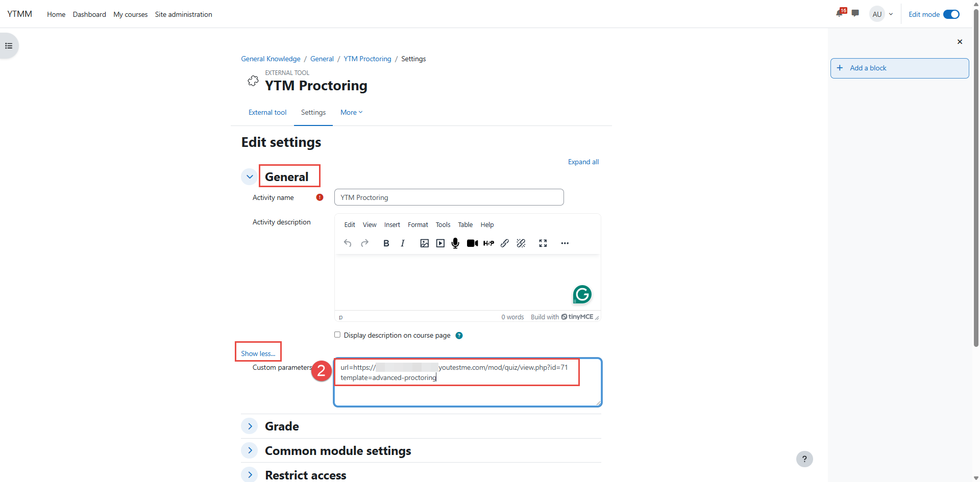Record video with the camera icon
This screenshot has width=980, height=482.
point(473,243)
